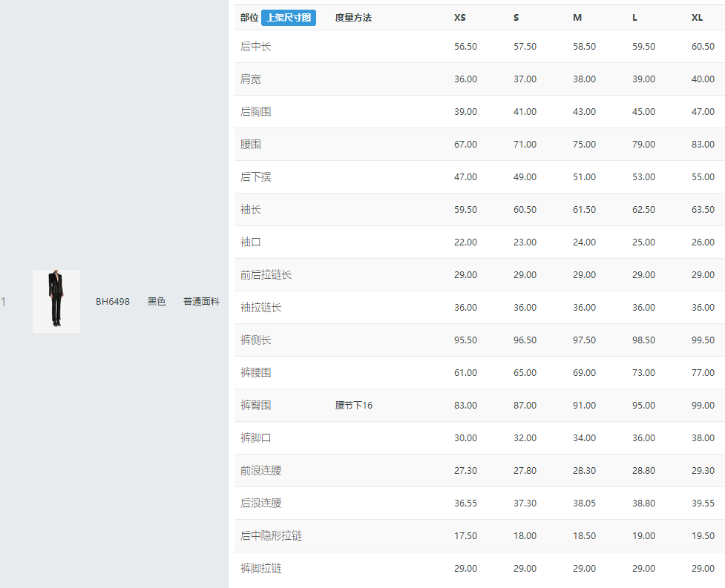Select the 前后拉链长 row label

[266, 275]
